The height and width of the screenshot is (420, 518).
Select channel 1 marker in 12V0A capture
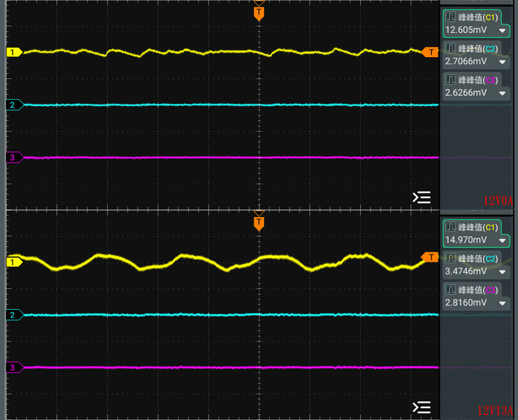15,52
